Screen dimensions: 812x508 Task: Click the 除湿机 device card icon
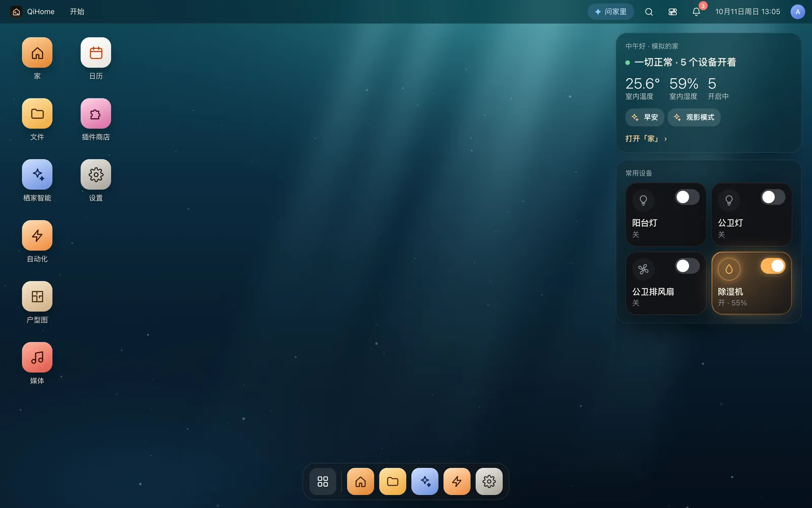click(729, 269)
